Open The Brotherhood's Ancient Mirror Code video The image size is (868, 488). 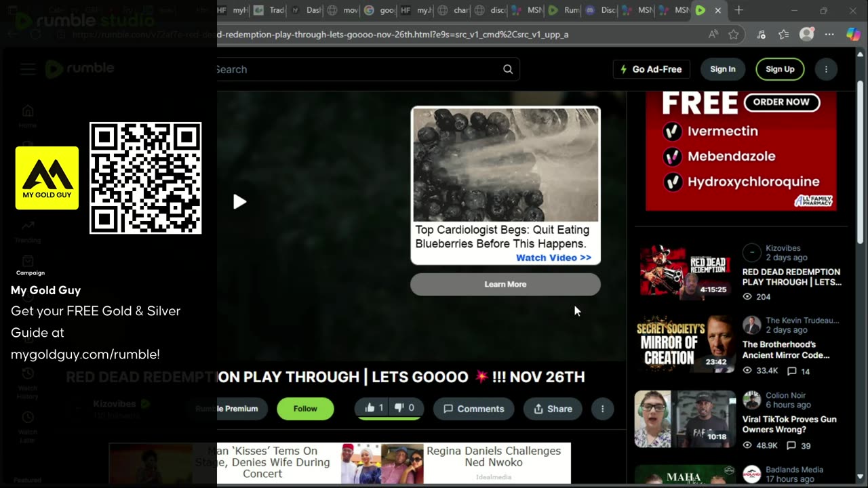tap(785, 350)
